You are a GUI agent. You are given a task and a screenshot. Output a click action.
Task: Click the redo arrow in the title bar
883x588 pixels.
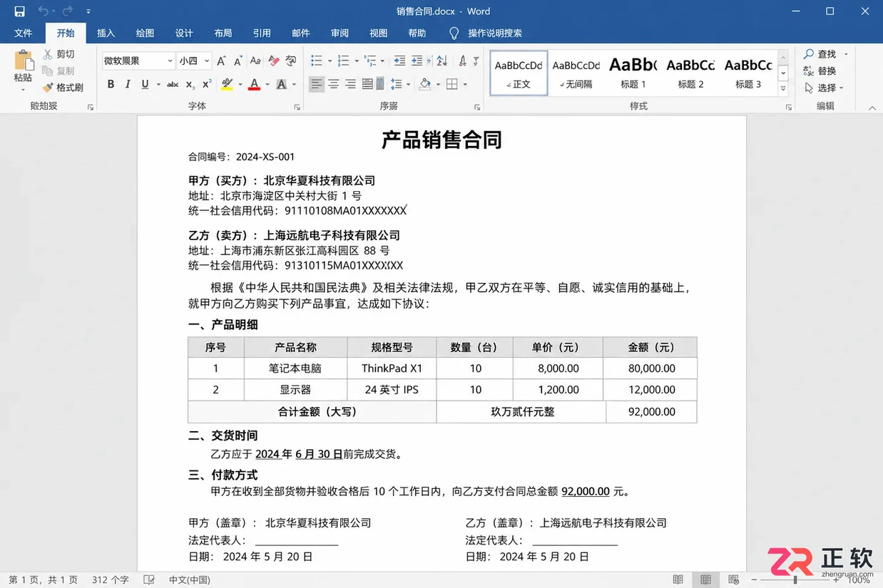(68, 11)
